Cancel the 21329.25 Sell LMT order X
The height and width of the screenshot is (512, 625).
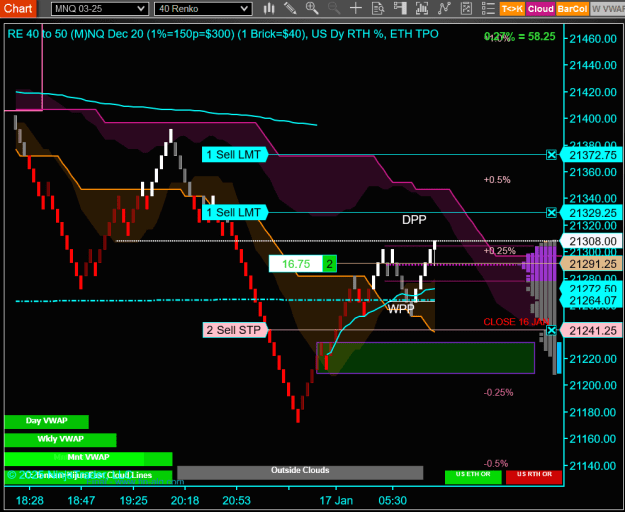point(551,213)
